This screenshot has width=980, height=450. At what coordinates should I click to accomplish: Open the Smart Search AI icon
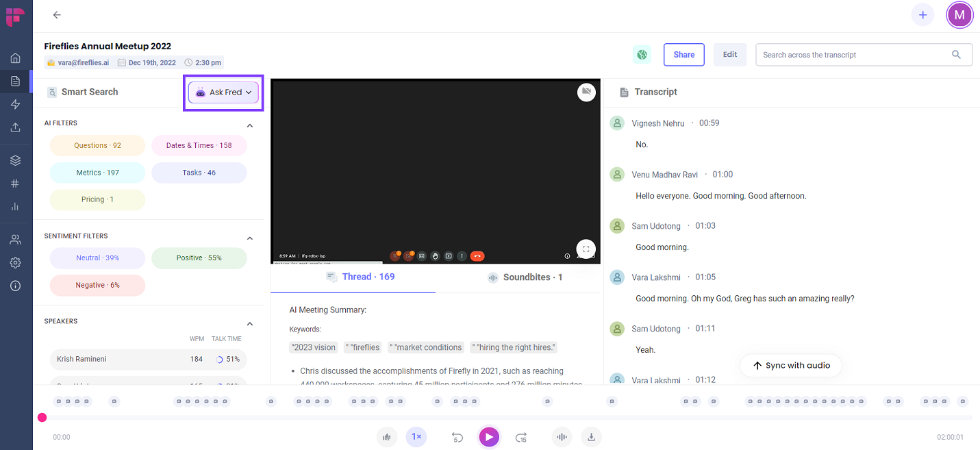(x=52, y=91)
